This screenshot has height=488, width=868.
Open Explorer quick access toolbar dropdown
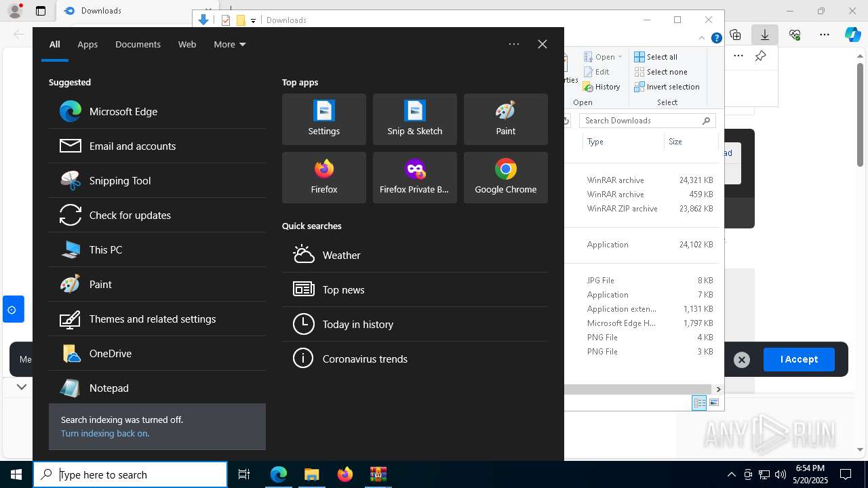[x=253, y=20]
